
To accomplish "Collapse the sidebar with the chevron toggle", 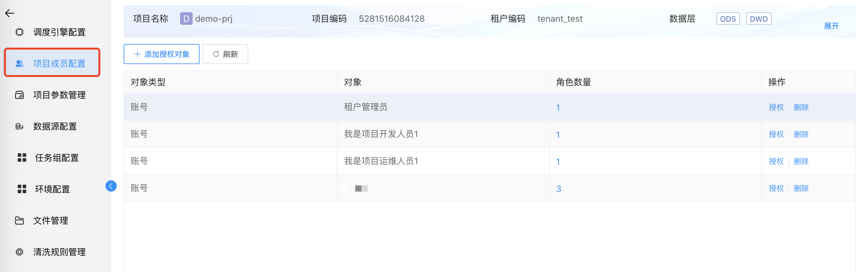I will tap(110, 186).
